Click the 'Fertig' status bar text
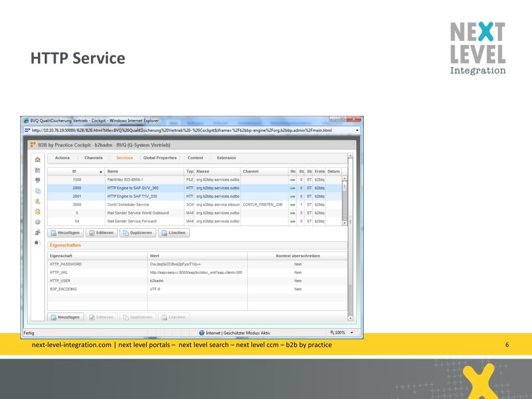The image size is (532, 399). point(29,333)
